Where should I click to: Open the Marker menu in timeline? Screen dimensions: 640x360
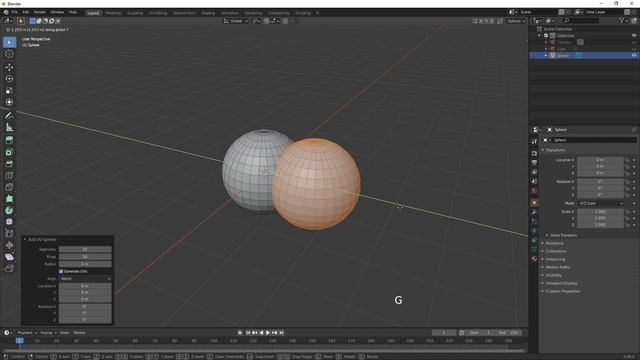tap(79, 333)
